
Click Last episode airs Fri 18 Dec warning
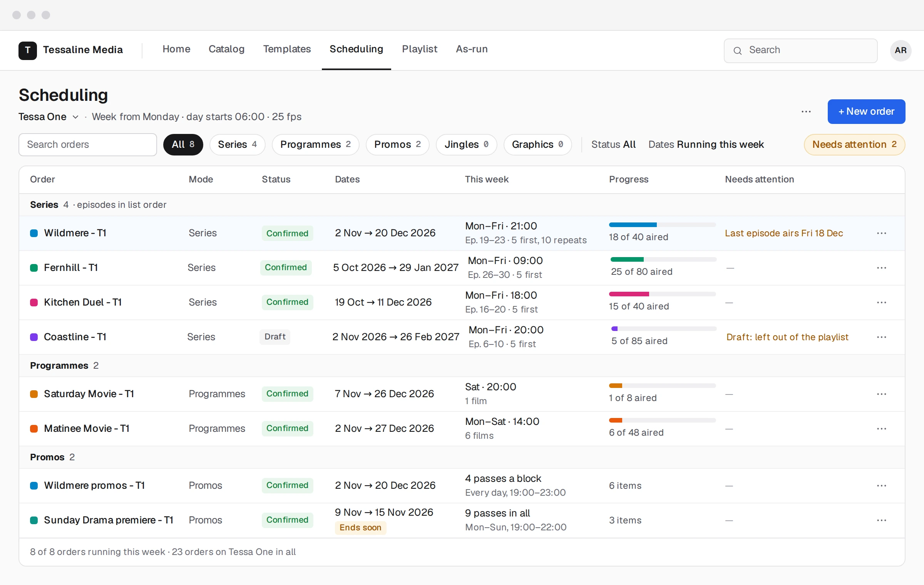783,233
